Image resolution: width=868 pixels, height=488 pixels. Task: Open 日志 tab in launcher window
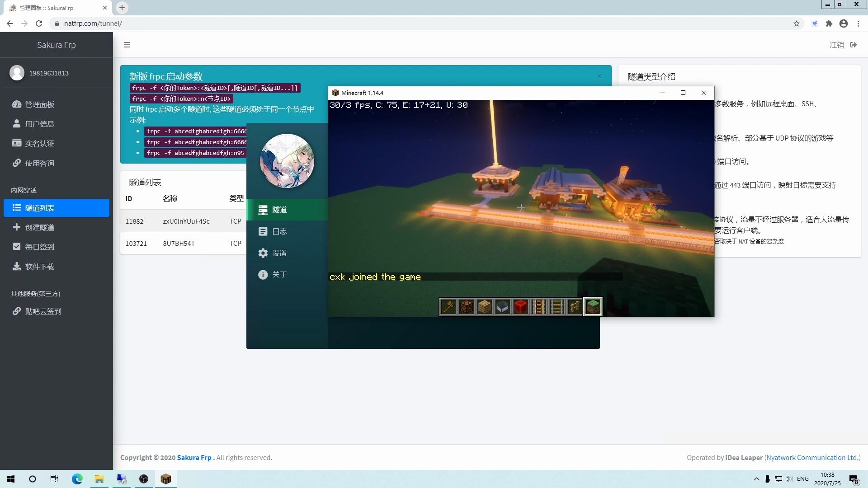tap(287, 231)
